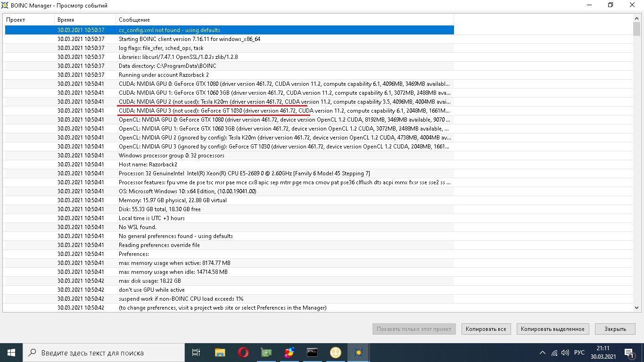This screenshot has height=362, width=644.
Task: Select the 'No general preferences found' row
Action: (229, 236)
